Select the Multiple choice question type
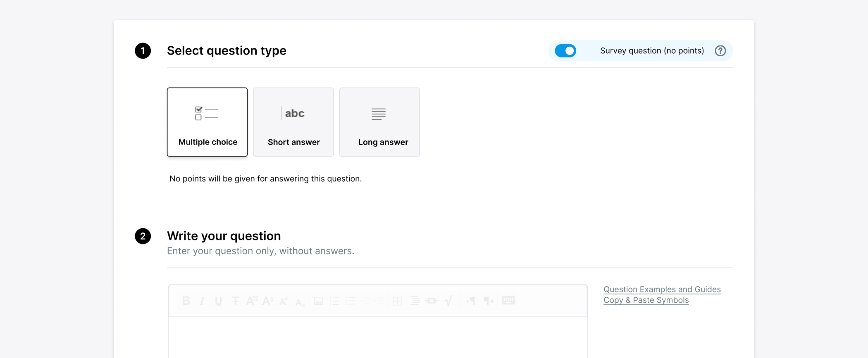 pyautogui.click(x=207, y=122)
